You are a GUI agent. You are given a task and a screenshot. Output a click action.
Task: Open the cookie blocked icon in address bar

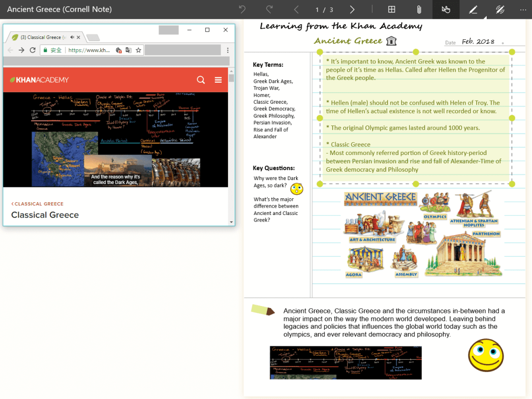coord(118,50)
